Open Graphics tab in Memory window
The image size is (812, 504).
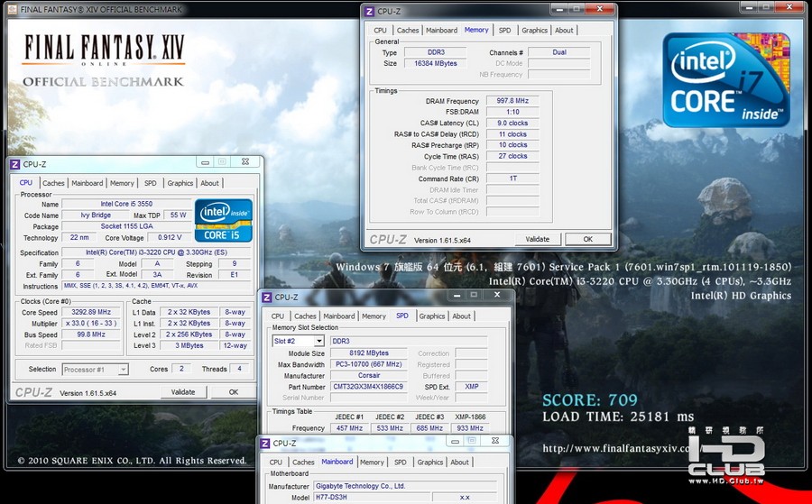tap(534, 31)
